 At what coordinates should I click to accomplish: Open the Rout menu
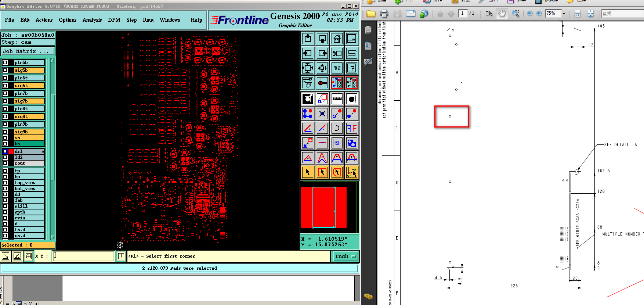pyautogui.click(x=148, y=20)
